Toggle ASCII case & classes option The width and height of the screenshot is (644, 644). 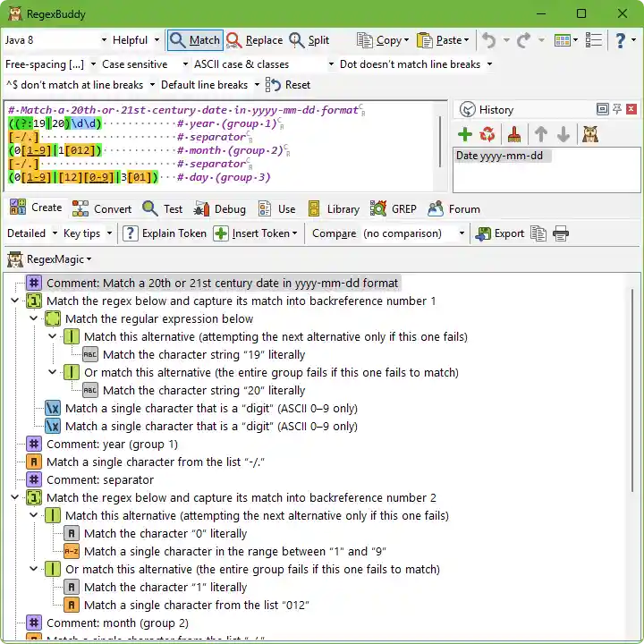pyautogui.click(x=264, y=64)
